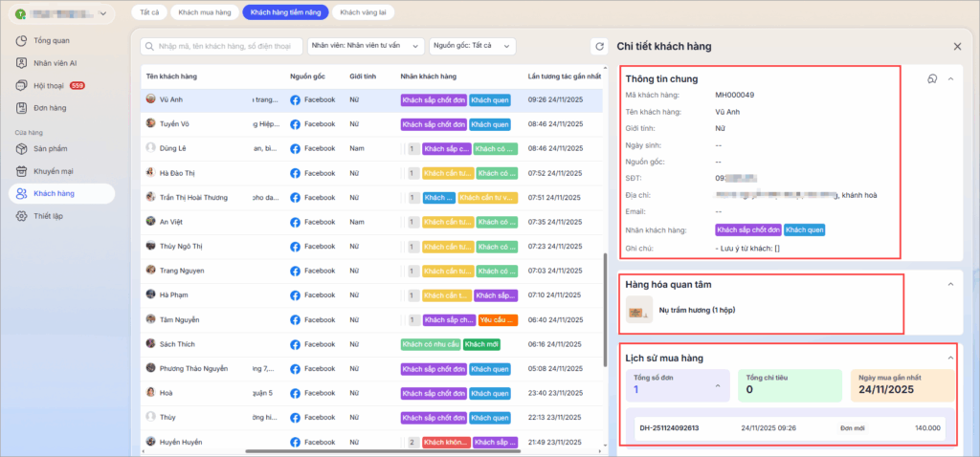This screenshot has width=980, height=457.
Task: Collapse the Tổng số đơn order list
Action: [718, 385]
